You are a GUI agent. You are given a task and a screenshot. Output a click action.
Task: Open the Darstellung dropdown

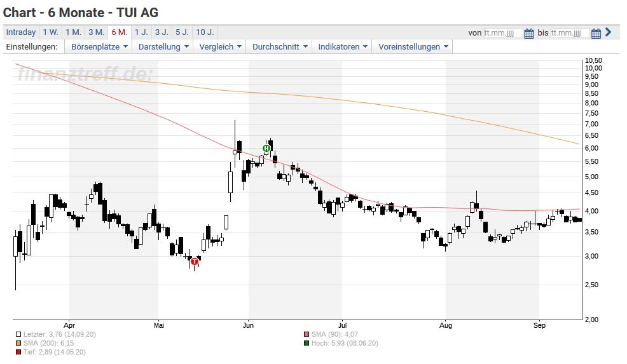point(163,47)
